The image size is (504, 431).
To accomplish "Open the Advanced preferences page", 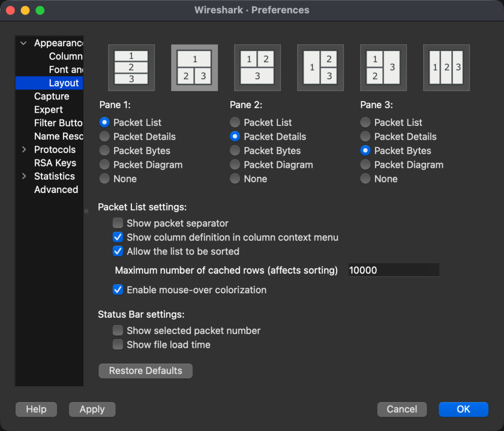I will (x=56, y=189).
